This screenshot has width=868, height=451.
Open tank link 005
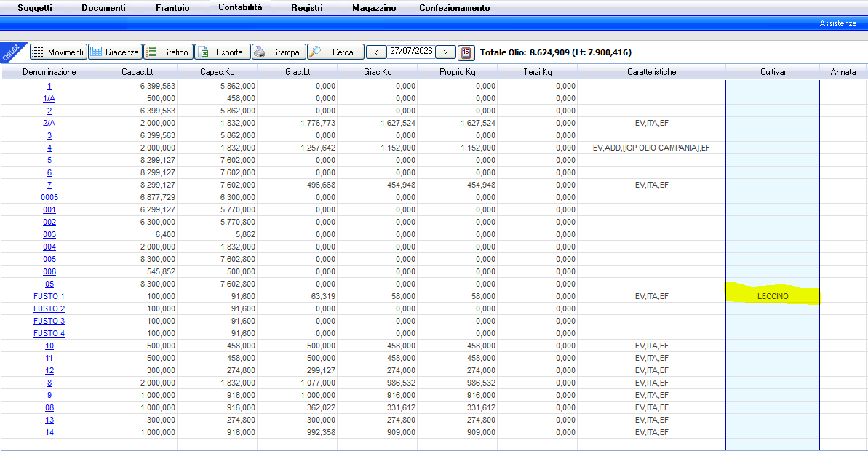pos(49,259)
